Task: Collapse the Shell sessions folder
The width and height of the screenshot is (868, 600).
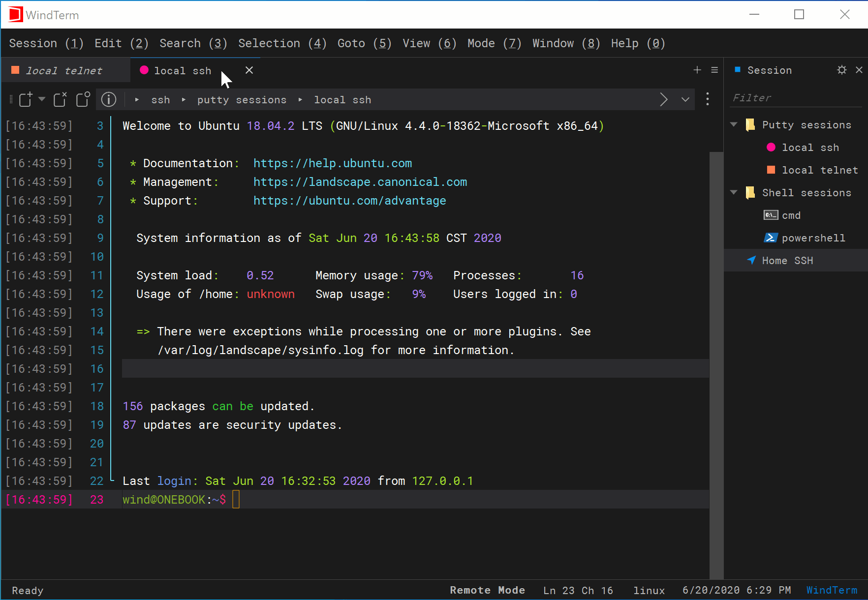Action: tap(734, 192)
